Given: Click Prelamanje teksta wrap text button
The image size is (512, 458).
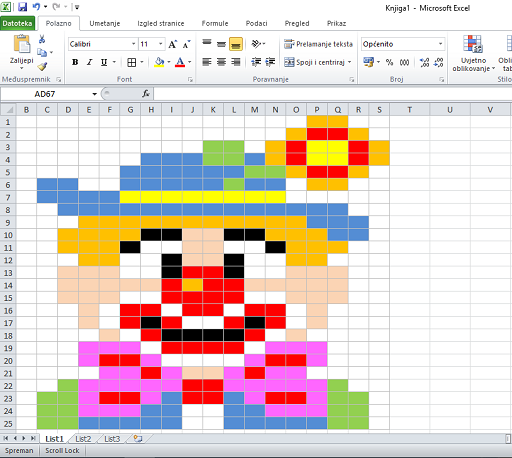Looking at the screenshot, I should (x=318, y=44).
